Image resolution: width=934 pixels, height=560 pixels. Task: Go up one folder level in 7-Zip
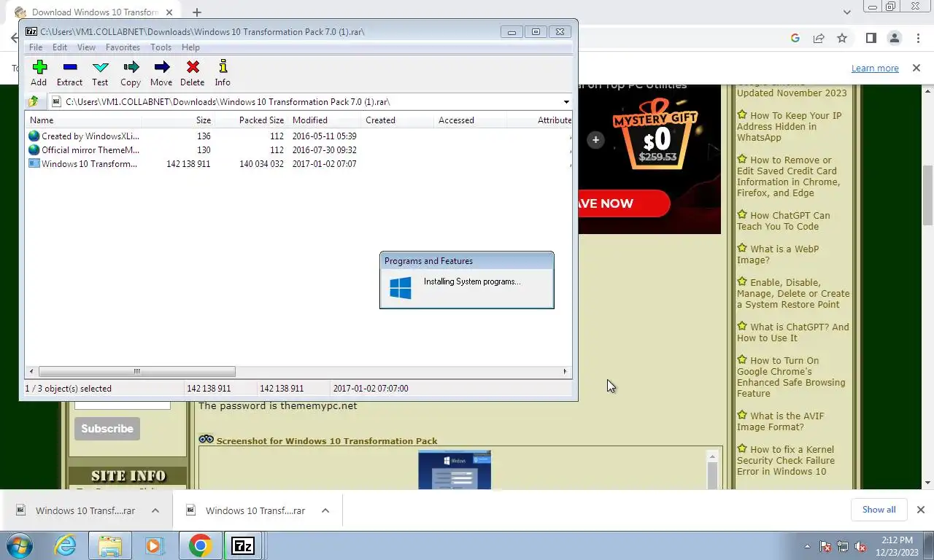(x=33, y=102)
